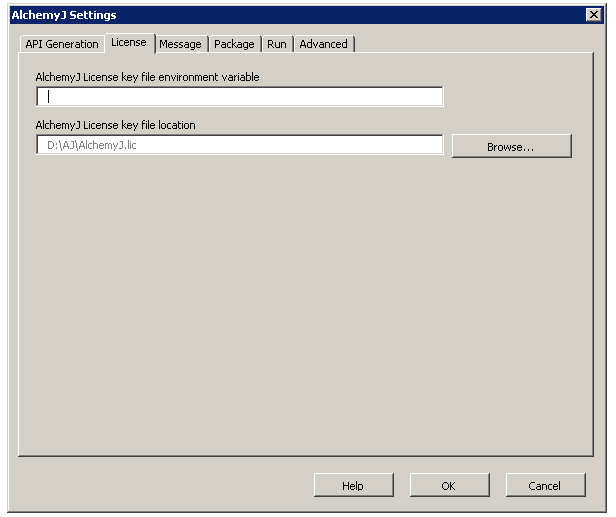This screenshot has height=517, width=616.
Task: Cancel the AlchemyJ Settings dialog
Action: (x=544, y=485)
